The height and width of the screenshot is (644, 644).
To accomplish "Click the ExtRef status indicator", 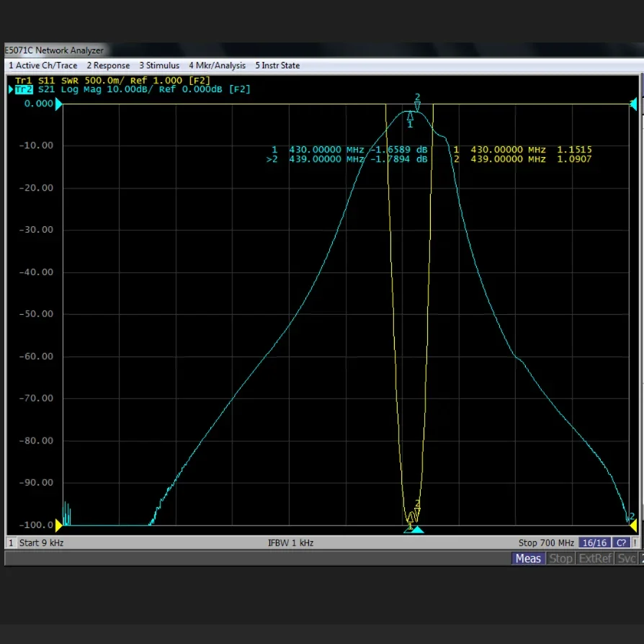I will (x=595, y=558).
